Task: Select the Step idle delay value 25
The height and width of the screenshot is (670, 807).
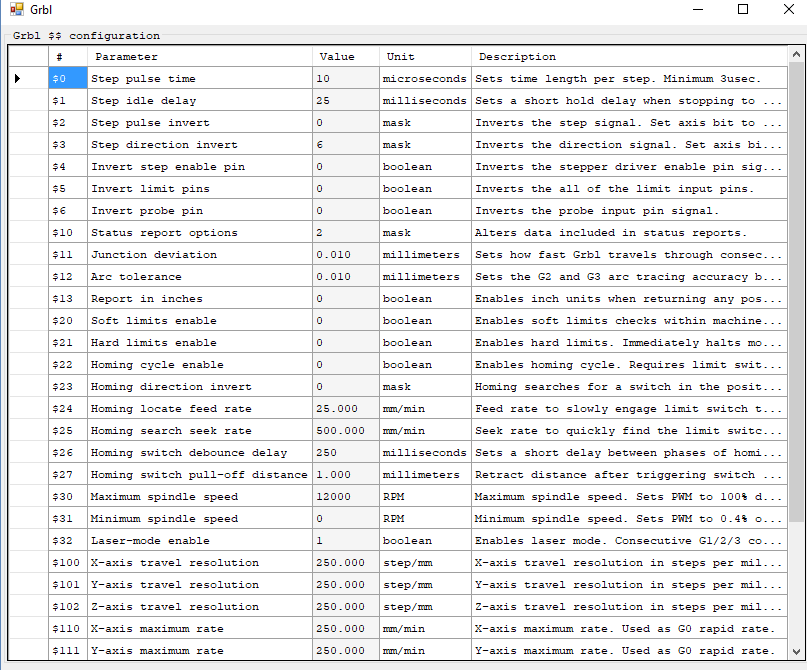Action: tap(346, 100)
